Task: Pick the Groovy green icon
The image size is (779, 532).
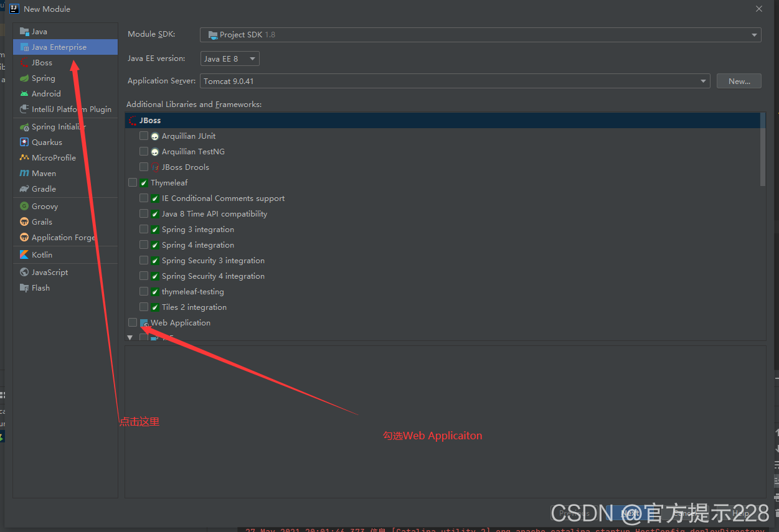Action: (24, 207)
